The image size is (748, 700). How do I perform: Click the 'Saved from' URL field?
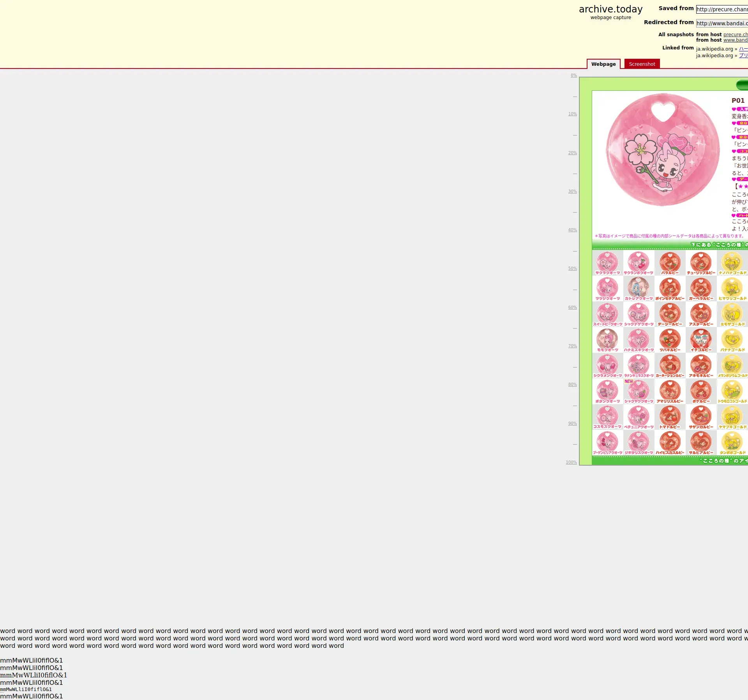(x=722, y=9)
